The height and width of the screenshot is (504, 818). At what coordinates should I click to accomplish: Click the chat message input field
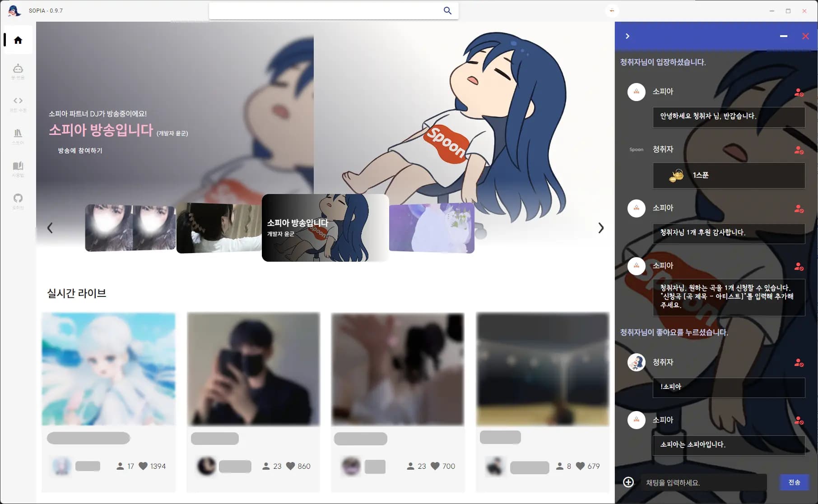[x=703, y=482]
